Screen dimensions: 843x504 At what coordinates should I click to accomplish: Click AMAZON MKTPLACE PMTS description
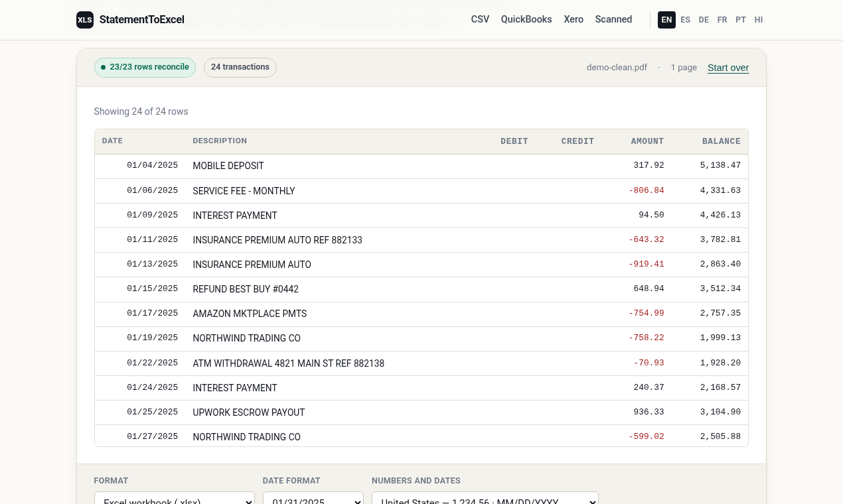250,314
